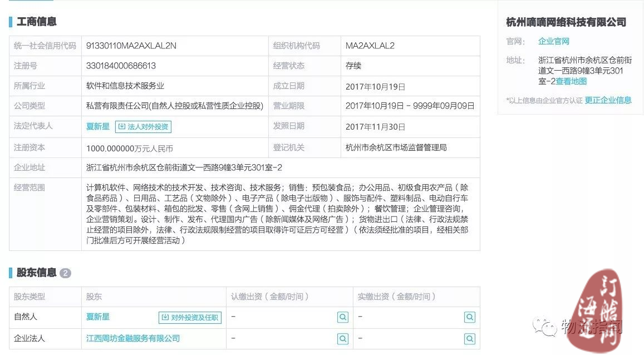The width and height of the screenshot is (644, 355).
Task: Click 法人对外投资 button next to legal representative
Action: [x=144, y=126]
